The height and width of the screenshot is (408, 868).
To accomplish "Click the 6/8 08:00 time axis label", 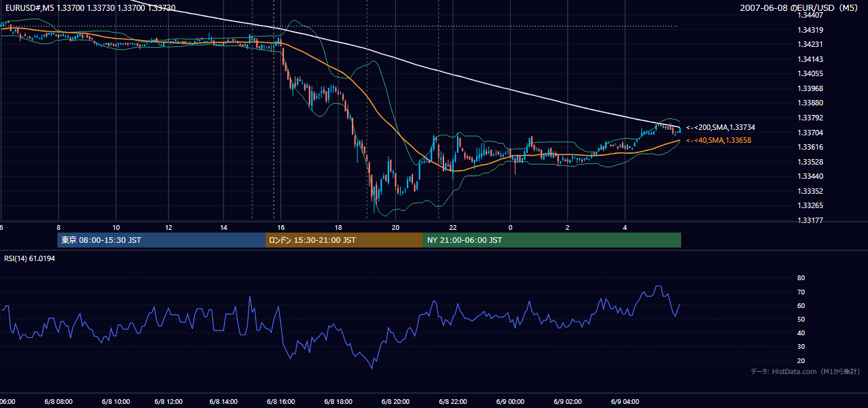I will pyautogui.click(x=58, y=401).
